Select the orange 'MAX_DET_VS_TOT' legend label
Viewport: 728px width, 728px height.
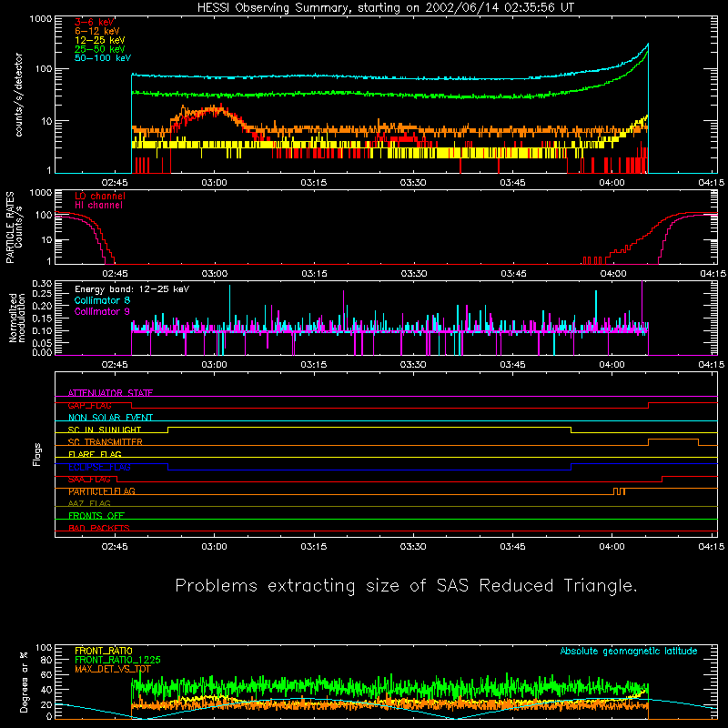[x=113, y=669]
